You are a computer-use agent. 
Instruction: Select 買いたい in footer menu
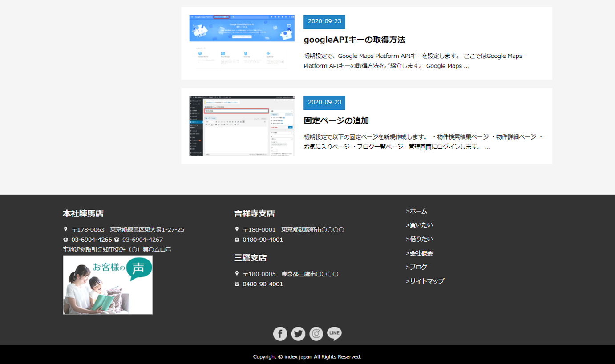pyautogui.click(x=421, y=225)
